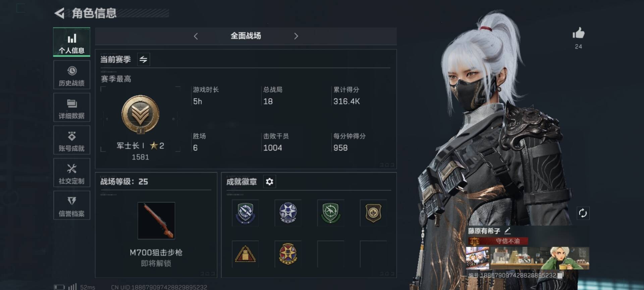Go to next mode with right chevron
This screenshot has height=290, width=644.
[x=296, y=36]
